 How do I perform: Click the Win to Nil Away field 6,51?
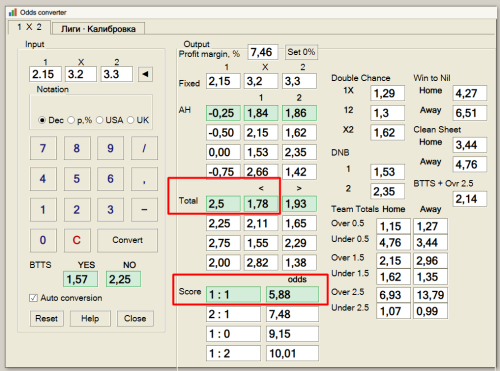point(470,113)
